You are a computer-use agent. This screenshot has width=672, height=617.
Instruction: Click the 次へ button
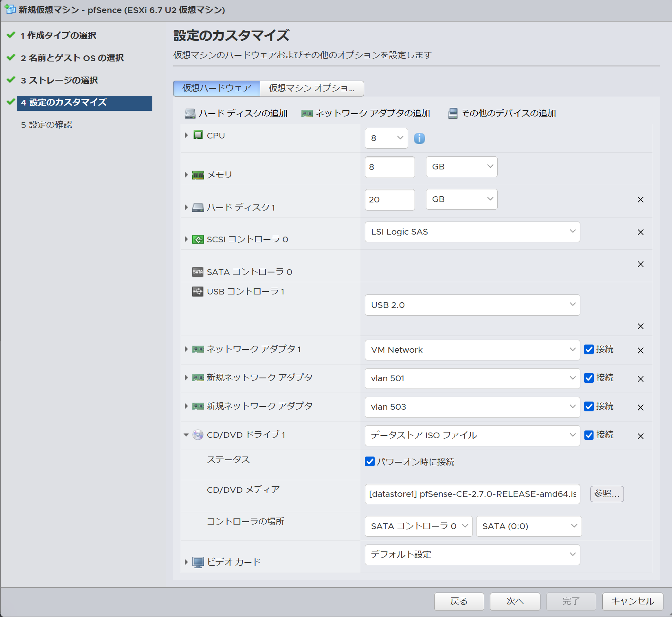pyautogui.click(x=515, y=601)
